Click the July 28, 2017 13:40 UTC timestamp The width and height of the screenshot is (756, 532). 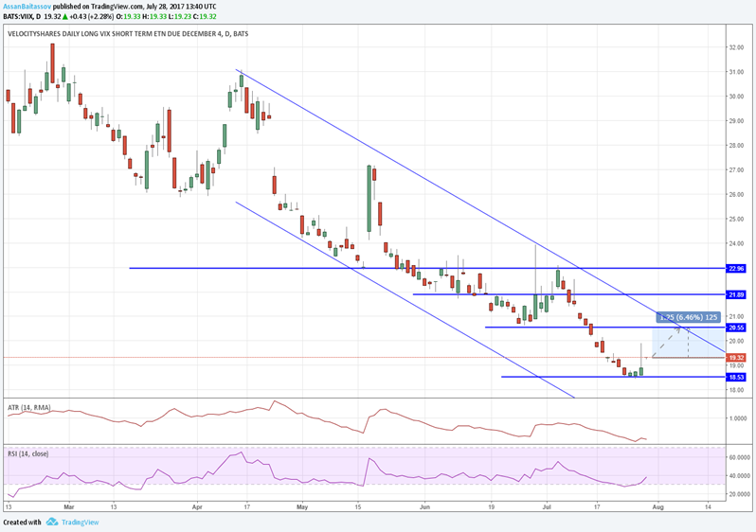[x=181, y=7]
